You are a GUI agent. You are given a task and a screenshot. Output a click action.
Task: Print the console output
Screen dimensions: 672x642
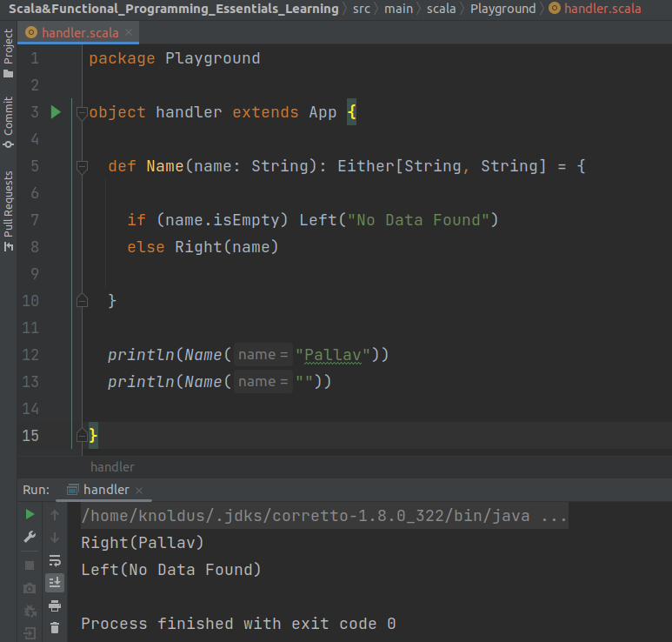pyautogui.click(x=55, y=605)
